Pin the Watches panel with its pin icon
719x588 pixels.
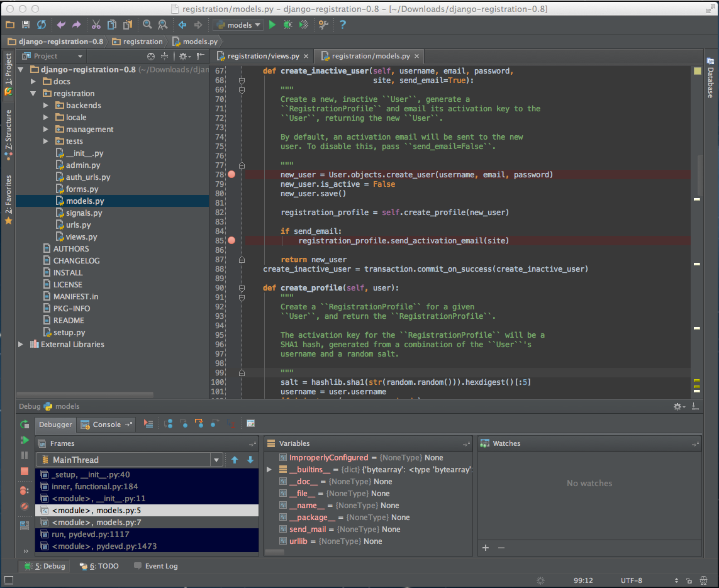point(696,443)
